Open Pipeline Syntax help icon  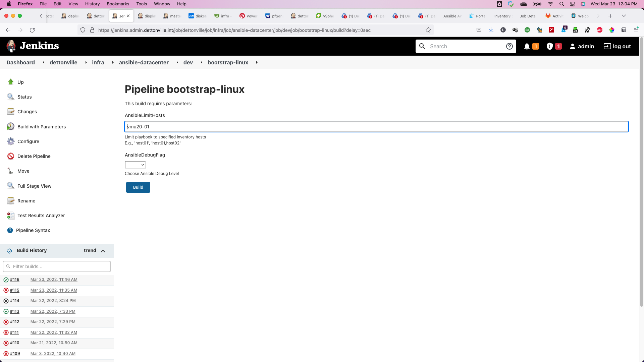point(10,230)
